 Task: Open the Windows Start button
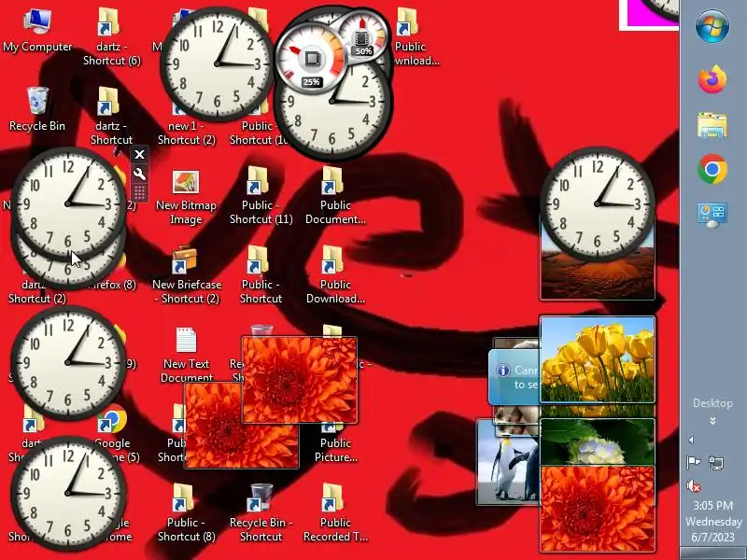point(712,26)
